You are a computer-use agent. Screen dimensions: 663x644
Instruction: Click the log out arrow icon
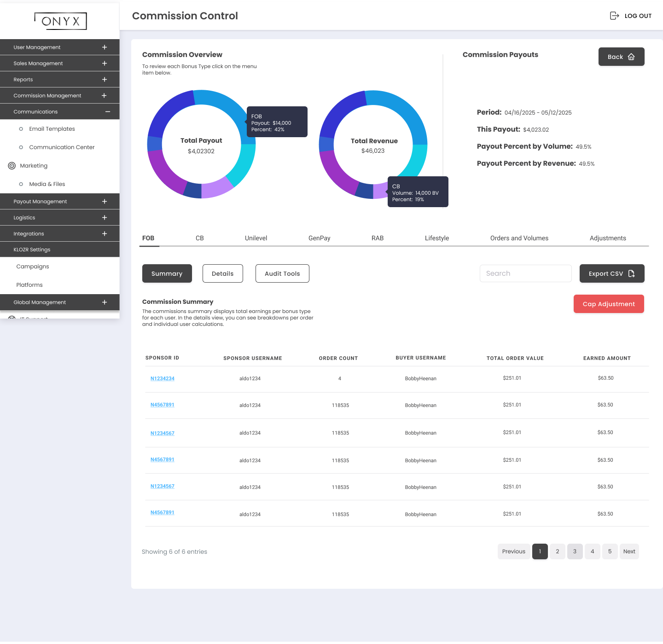pos(614,16)
